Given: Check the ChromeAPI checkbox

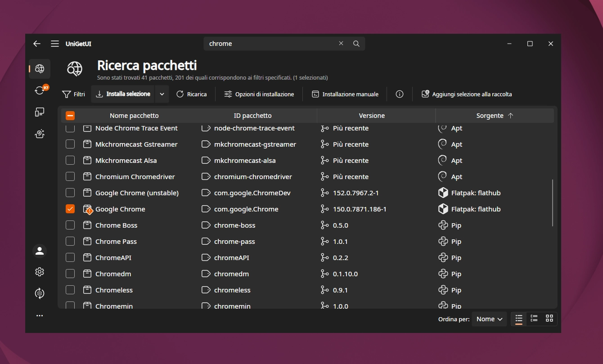Looking at the screenshot, I should [70, 258].
